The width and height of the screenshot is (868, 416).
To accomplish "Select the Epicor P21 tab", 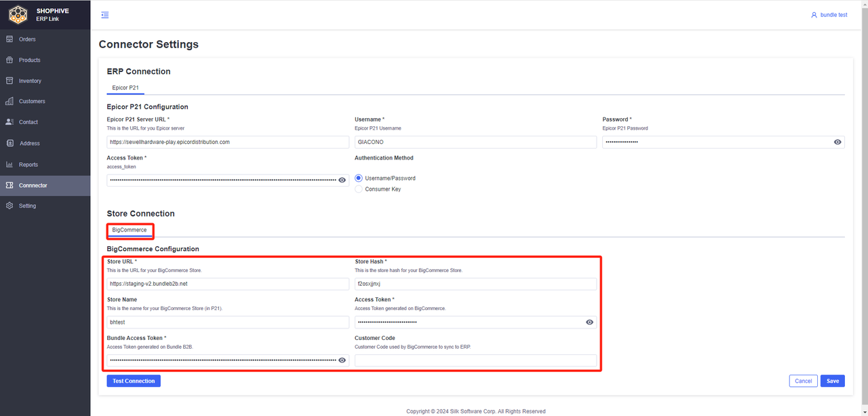I will [125, 88].
